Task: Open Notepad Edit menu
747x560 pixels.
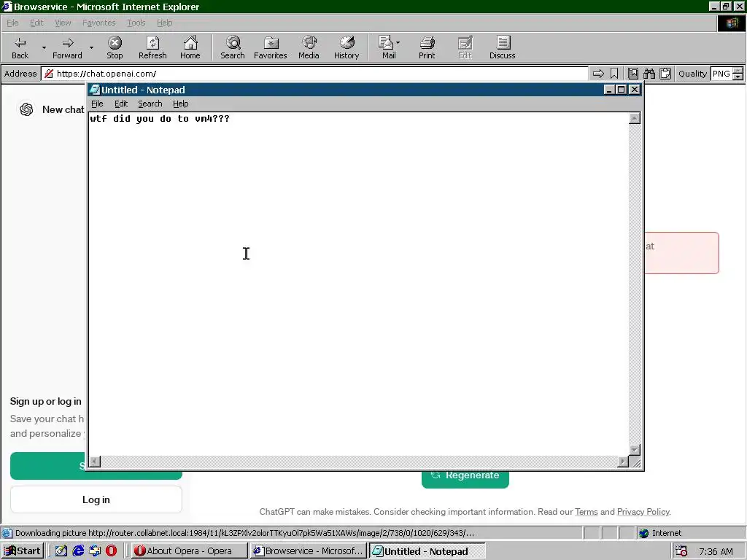Action: pos(121,104)
